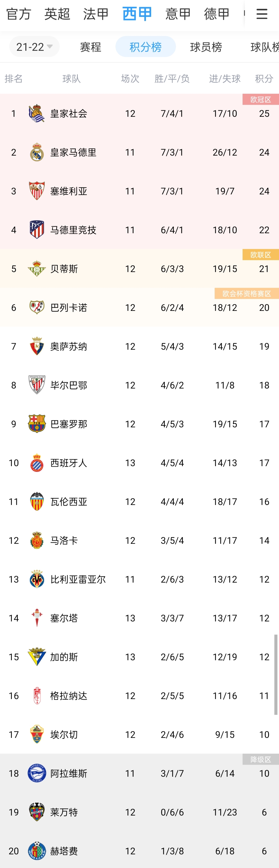Expand the 21-22 season dropdown
The width and height of the screenshot is (279, 868).
tap(34, 47)
